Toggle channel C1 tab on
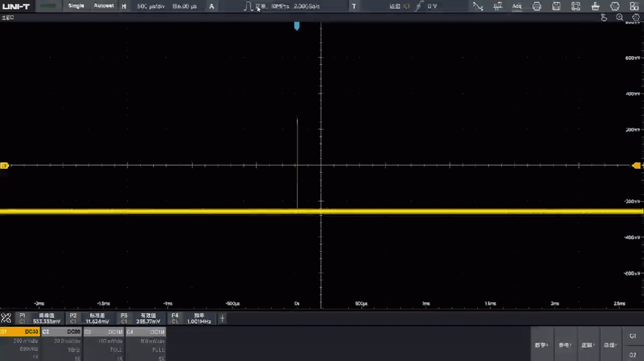This screenshot has height=361, width=644. tap(21, 331)
